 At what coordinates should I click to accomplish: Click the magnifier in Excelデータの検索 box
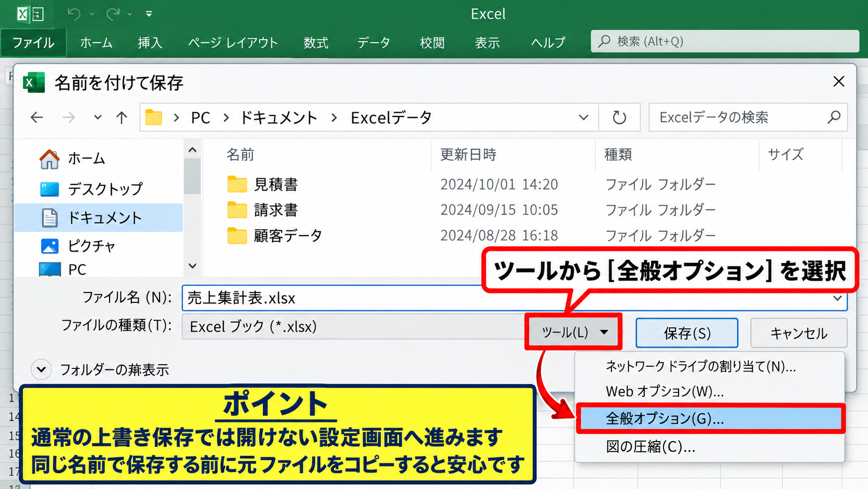pyautogui.click(x=834, y=117)
